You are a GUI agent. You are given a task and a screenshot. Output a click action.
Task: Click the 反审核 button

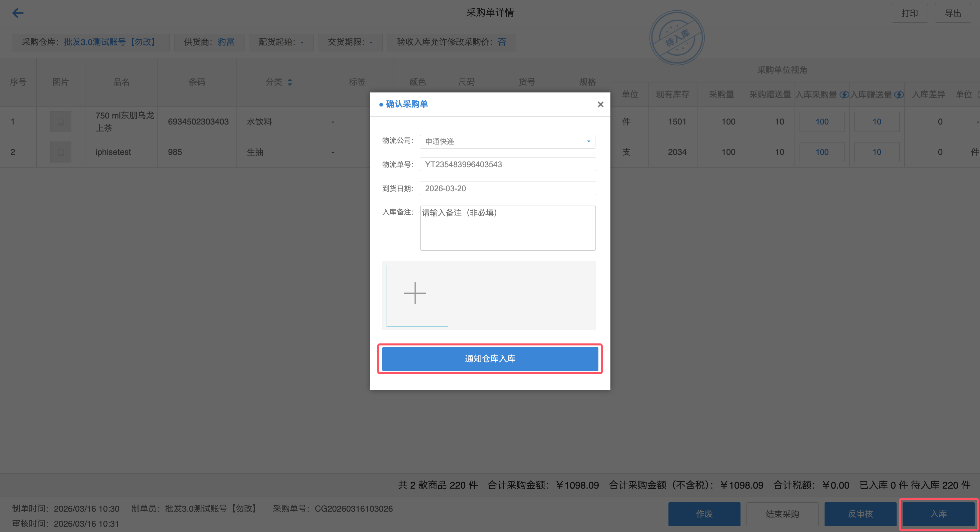pos(860,514)
